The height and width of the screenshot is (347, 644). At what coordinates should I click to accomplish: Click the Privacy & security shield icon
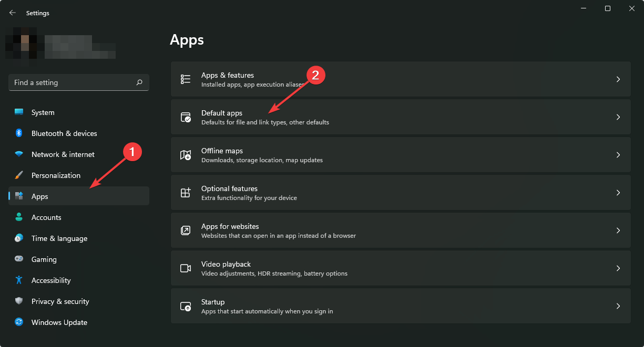coord(19,301)
